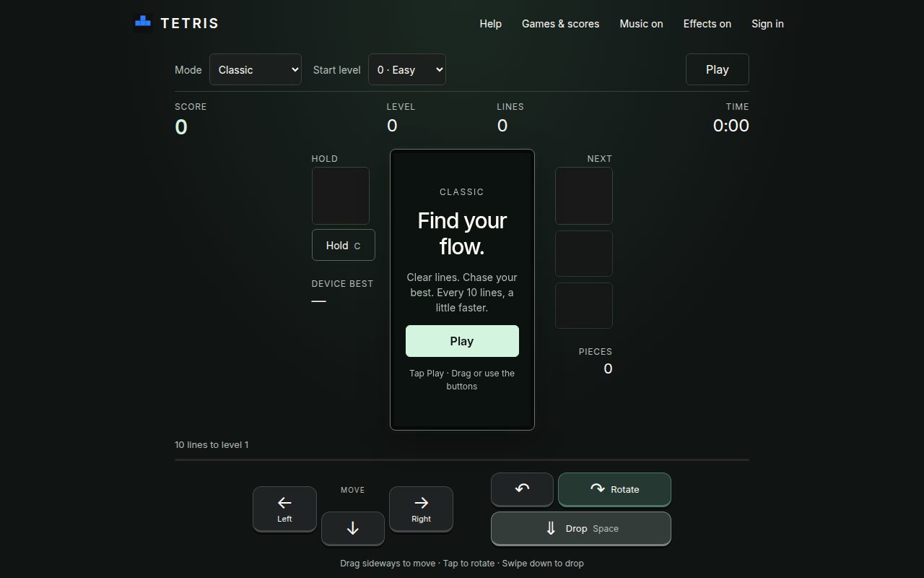
Task: Click the '10 lines to level 1' text
Action: click(212, 444)
